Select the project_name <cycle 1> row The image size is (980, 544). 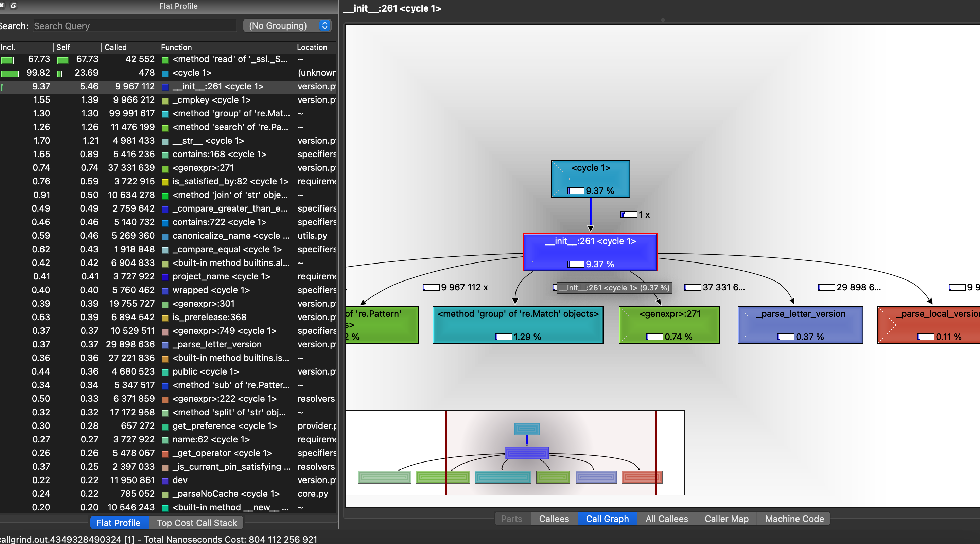pos(168,276)
